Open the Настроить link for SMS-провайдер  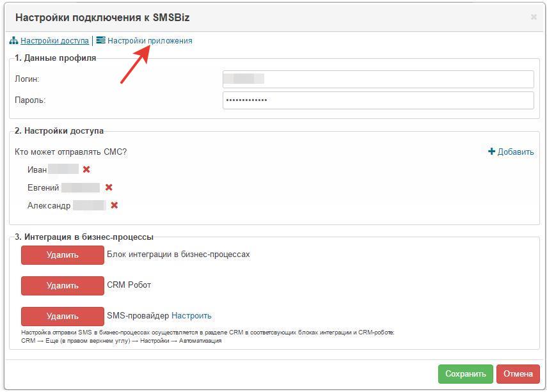[x=191, y=316]
